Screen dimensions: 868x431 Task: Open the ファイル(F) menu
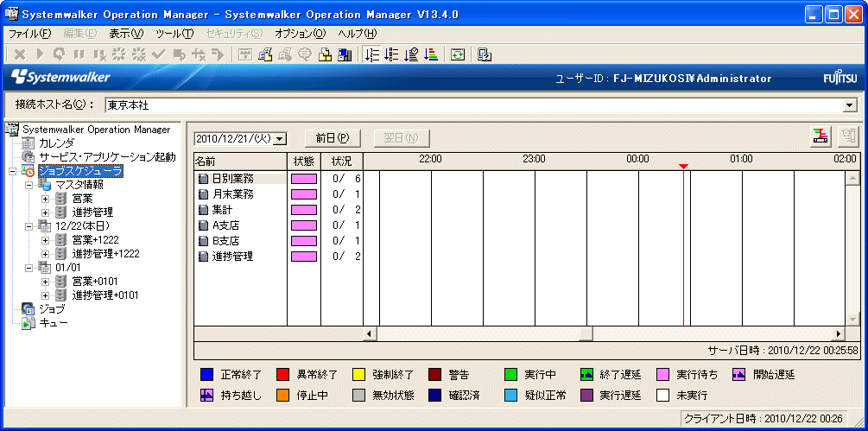tap(30, 34)
